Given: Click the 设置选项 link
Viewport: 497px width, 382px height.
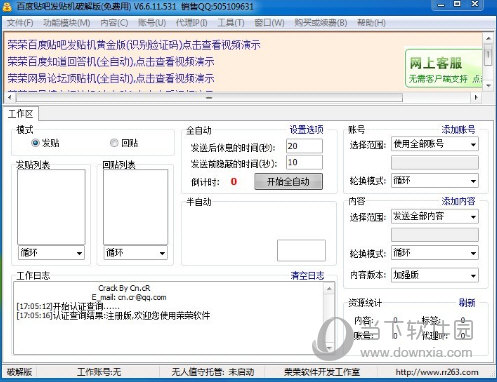Looking at the screenshot, I should click(306, 129).
